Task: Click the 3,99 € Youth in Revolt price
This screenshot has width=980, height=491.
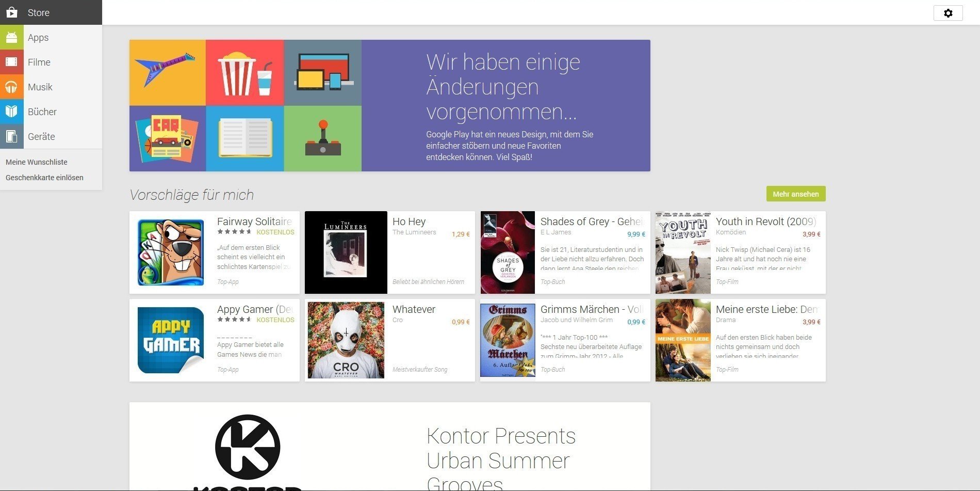Action: 811,234
